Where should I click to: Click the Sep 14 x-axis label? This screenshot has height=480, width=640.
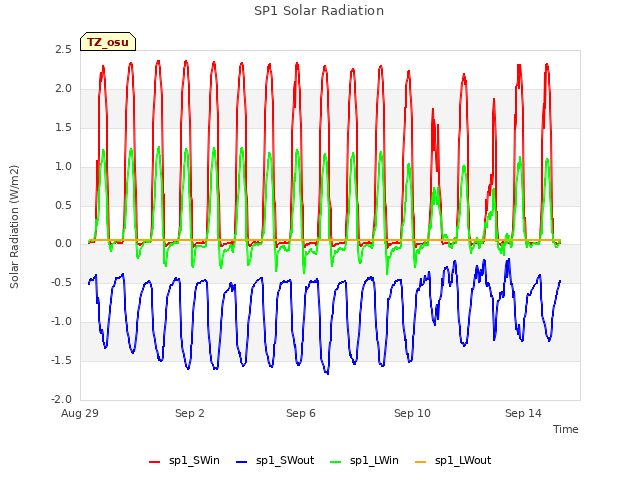[x=523, y=413]
